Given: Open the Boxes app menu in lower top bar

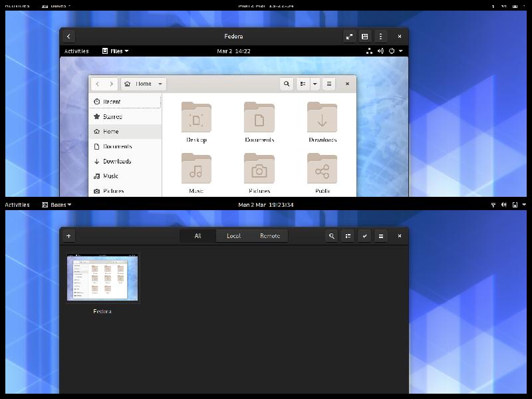Looking at the screenshot, I should click(x=57, y=205).
